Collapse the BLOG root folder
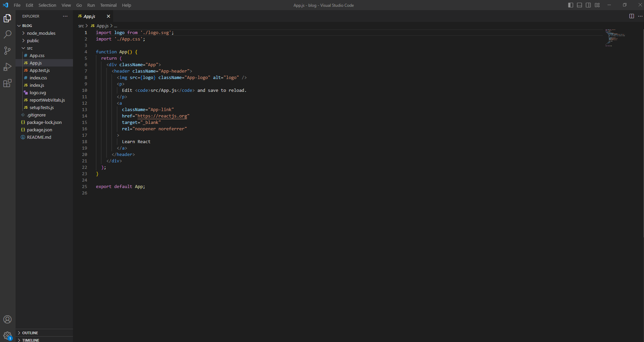 [44, 26]
